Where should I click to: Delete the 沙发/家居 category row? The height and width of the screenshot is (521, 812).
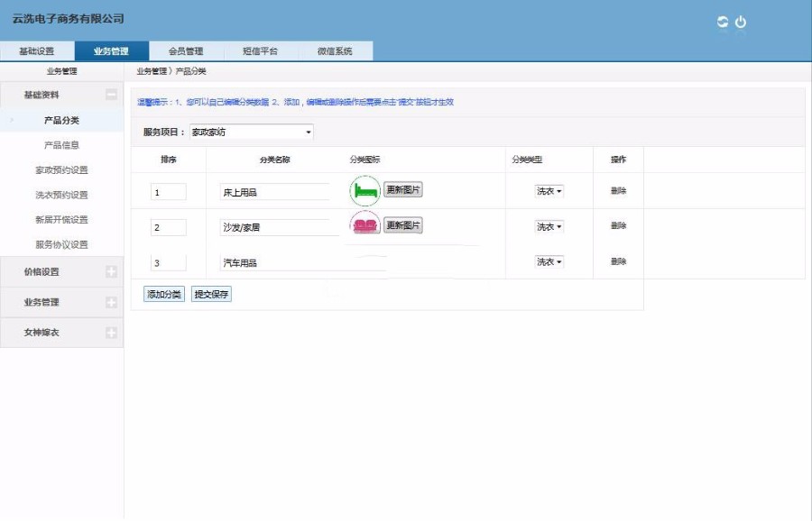pyautogui.click(x=618, y=225)
